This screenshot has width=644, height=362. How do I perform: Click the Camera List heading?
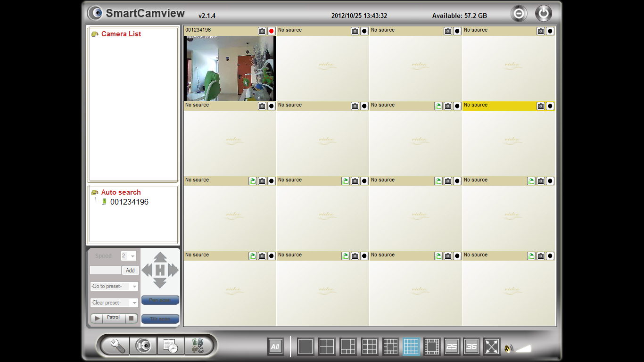(121, 34)
